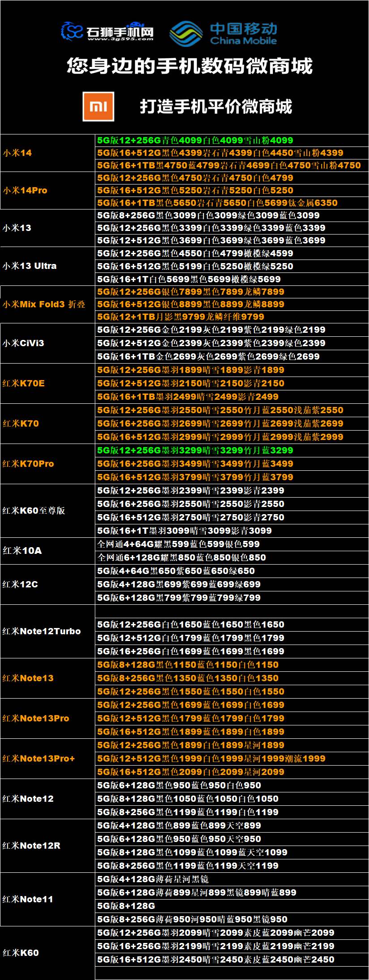Select the 红米Note12Turbo model cell
Image resolution: width=369 pixels, height=980 pixels.
(48, 631)
